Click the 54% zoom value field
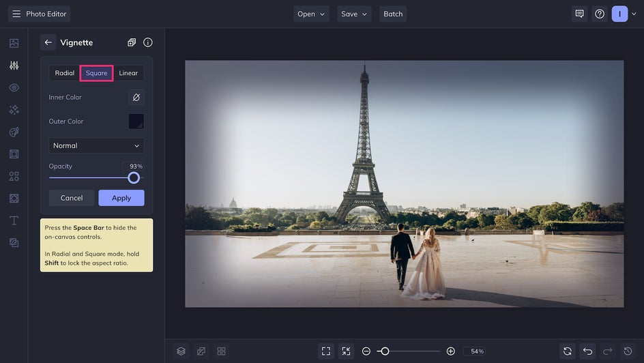The width and height of the screenshot is (644, 363). pyautogui.click(x=474, y=351)
